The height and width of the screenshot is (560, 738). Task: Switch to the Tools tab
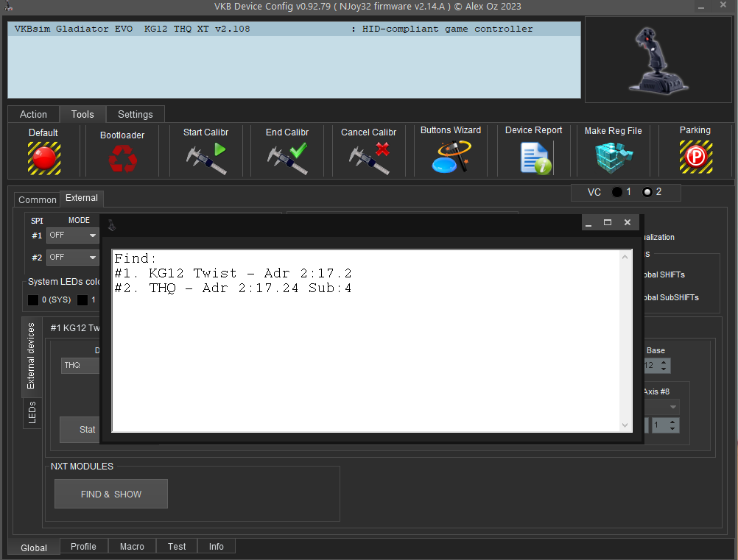pyautogui.click(x=82, y=114)
